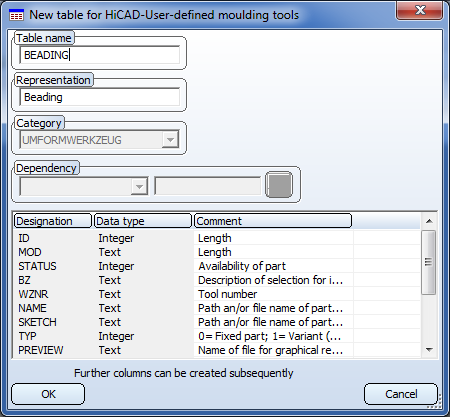This screenshot has width=450, height=417.
Task: Sort by Designation column header
Action: click(x=53, y=221)
